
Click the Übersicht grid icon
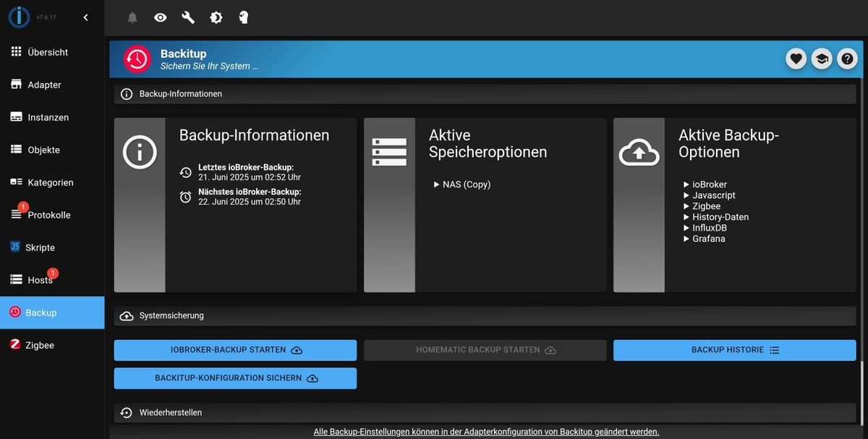[x=16, y=52]
